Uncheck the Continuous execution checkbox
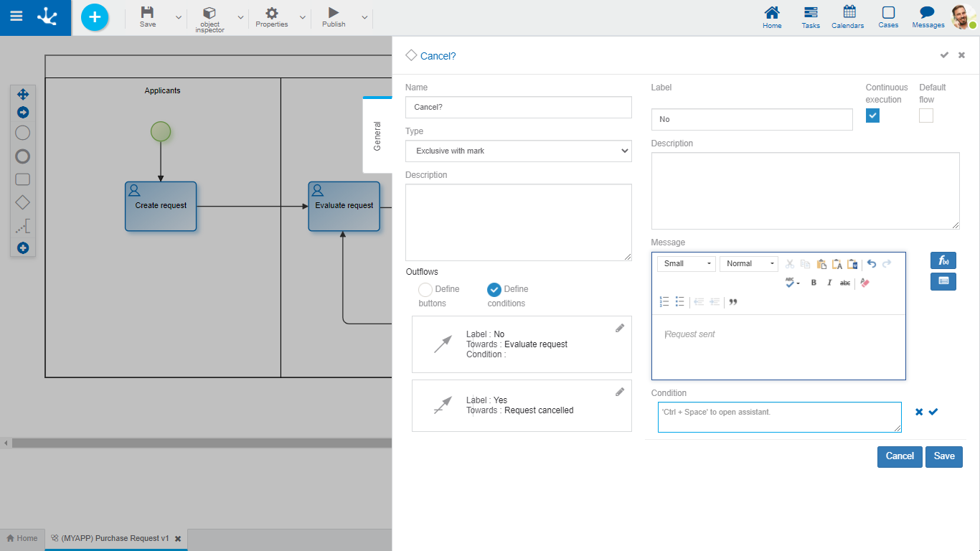 [x=872, y=116]
